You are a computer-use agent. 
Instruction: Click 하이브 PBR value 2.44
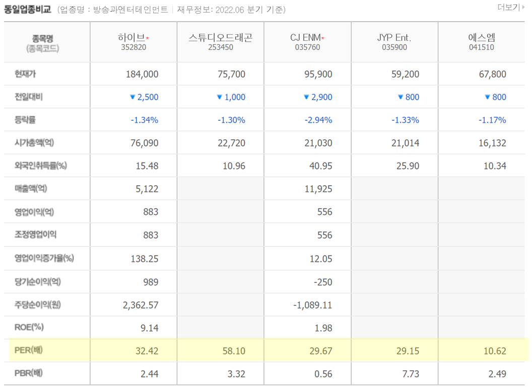point(150,374)
